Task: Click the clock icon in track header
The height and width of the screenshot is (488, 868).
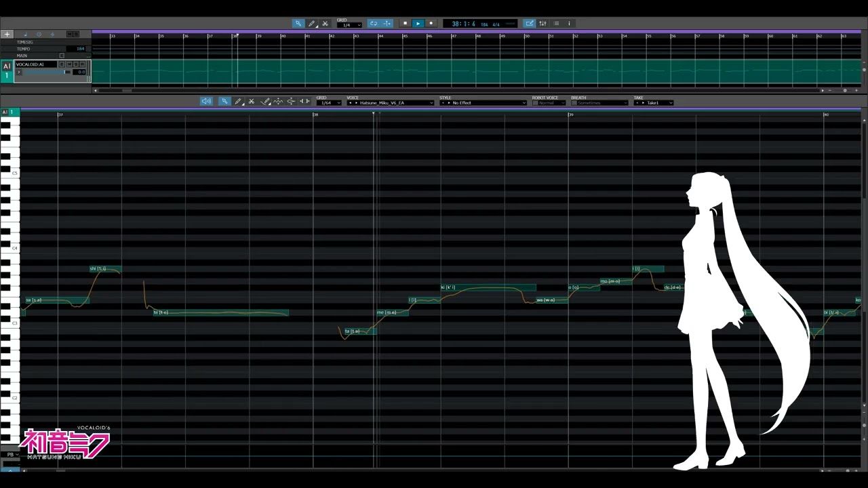Action: tap(39, 34)
